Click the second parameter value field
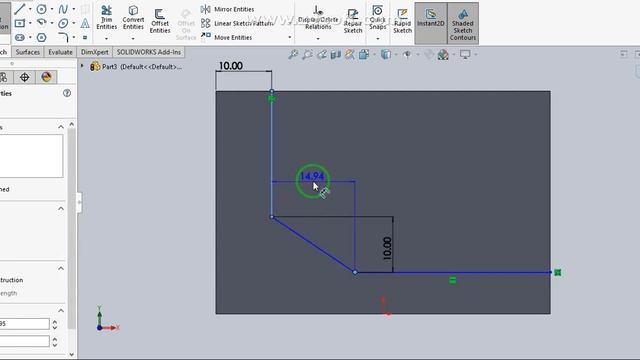The height and width of the screenshot is (360, 640). (24, 341)
